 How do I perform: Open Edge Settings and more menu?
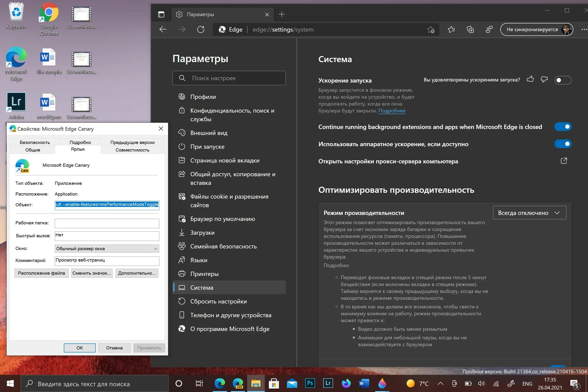(584, 29)
